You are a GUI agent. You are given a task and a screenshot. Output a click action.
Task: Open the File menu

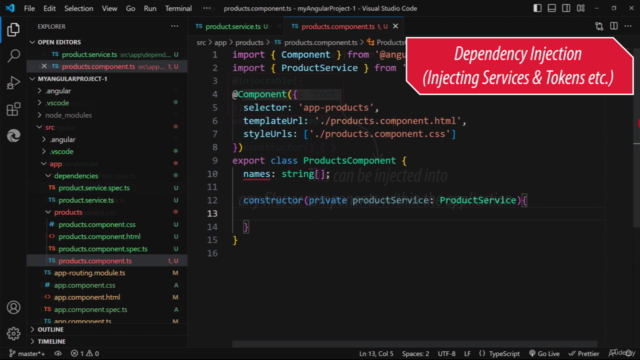click(29, 8)
